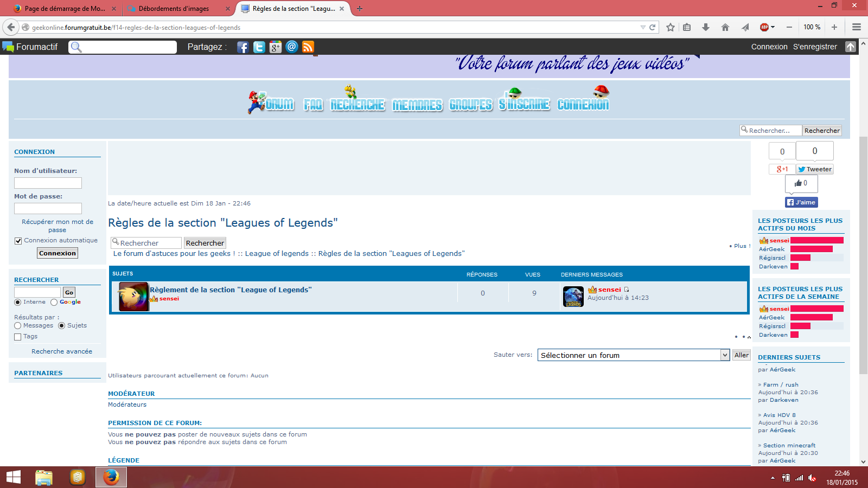
Task: Open the Membres navigation image
Action: coord(417,105)
